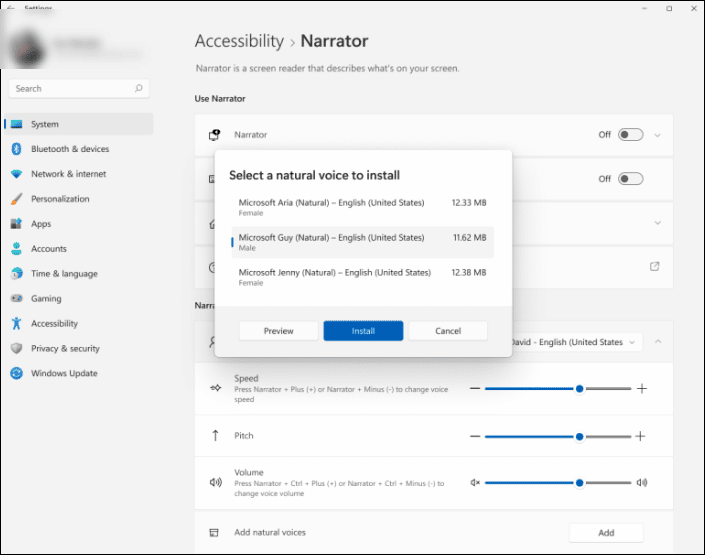Click the Pitch slider thumb

click(580, 436)
